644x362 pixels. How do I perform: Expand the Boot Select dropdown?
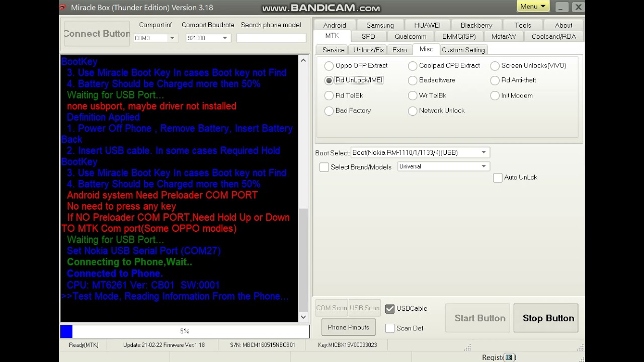pyautogui.click(x=420, y=152)
